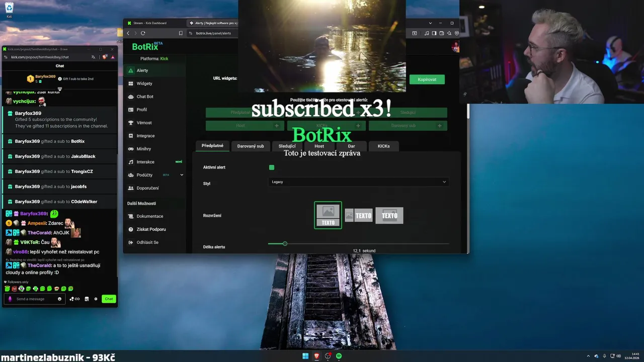
Task: Switch to the KICKs tab
Action: coord(383,146)
